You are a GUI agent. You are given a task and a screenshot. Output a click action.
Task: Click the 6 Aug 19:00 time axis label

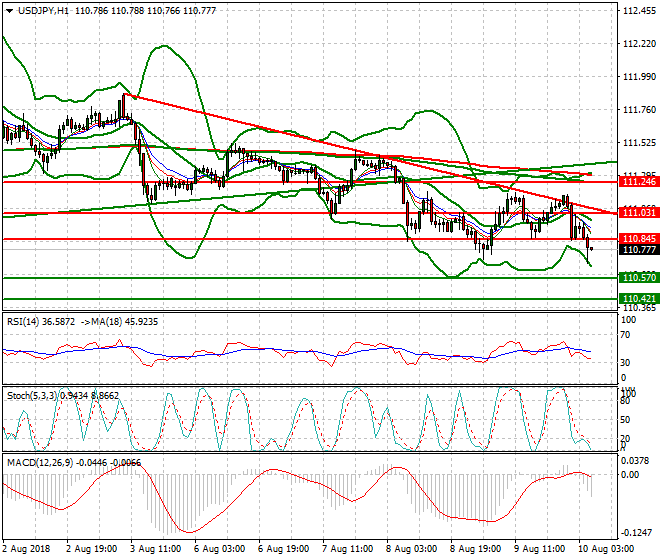284,549
